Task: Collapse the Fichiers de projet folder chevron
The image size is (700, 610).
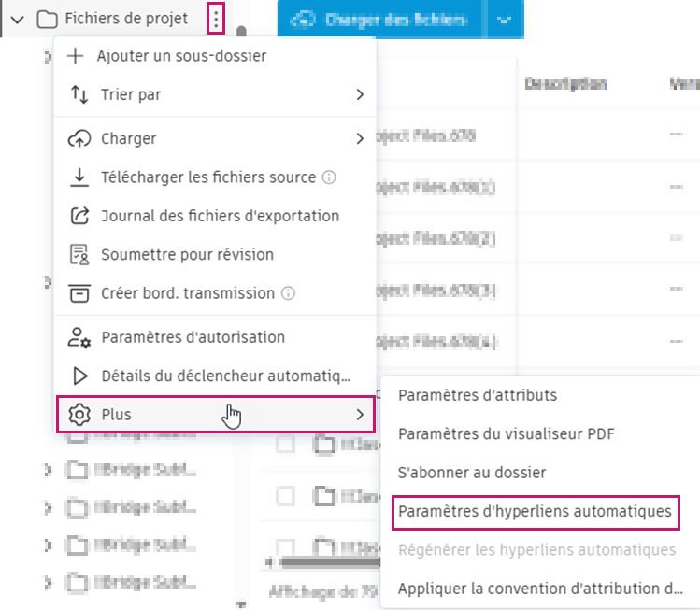Action: pos(17,19)
